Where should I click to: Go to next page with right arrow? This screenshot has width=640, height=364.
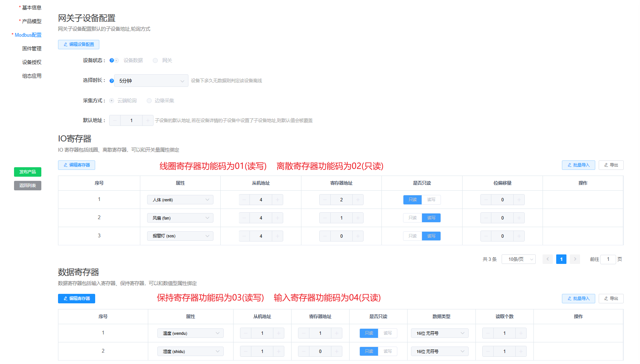point(575,259)
